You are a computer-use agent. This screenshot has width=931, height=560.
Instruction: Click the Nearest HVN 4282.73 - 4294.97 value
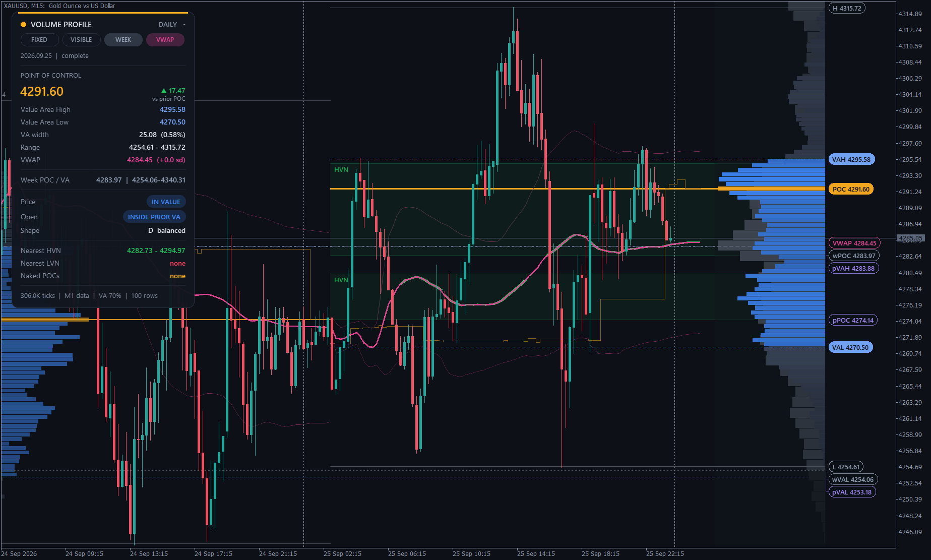tap(156, 251)
